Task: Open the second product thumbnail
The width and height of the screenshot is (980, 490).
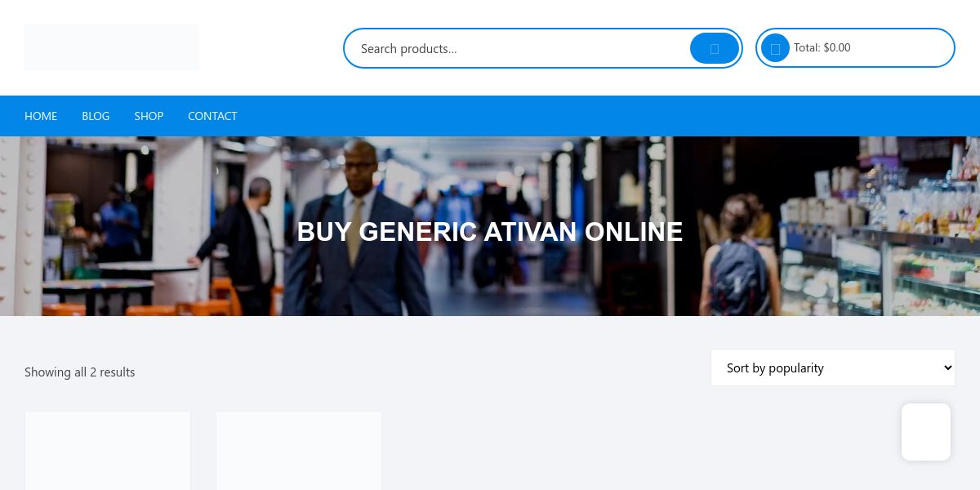Action: click(299, 450)
